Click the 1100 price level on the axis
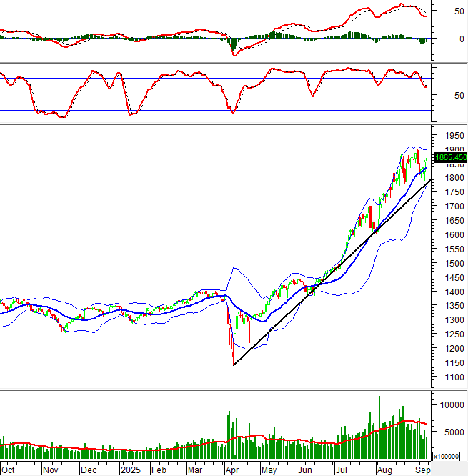The width and height of the screenshot is (468, 476). pyautogui.click(x=452, y=377)
